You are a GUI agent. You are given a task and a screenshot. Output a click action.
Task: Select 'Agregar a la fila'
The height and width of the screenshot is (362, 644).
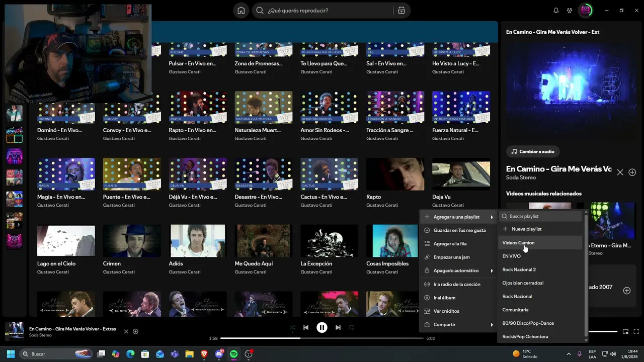click(x=458, y=244)
